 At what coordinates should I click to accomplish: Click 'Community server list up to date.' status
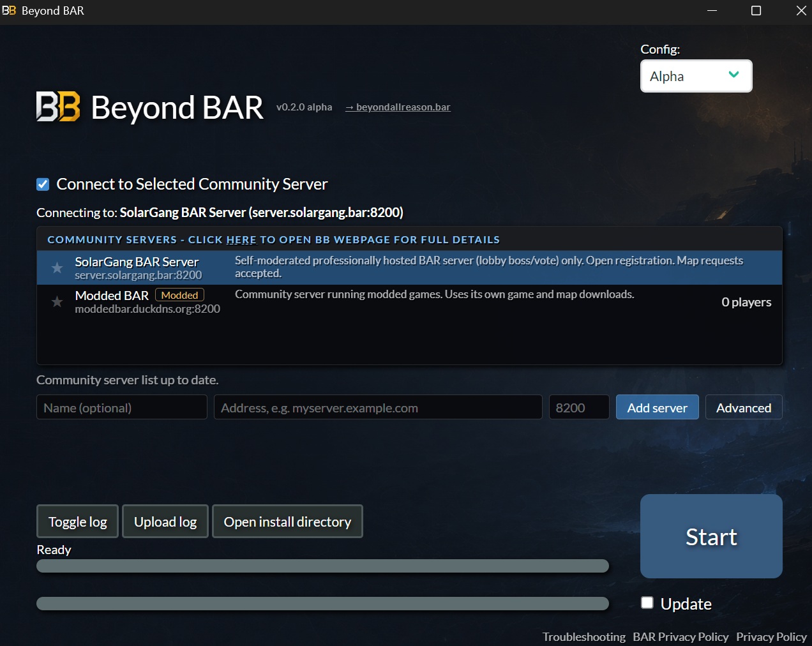128,380
